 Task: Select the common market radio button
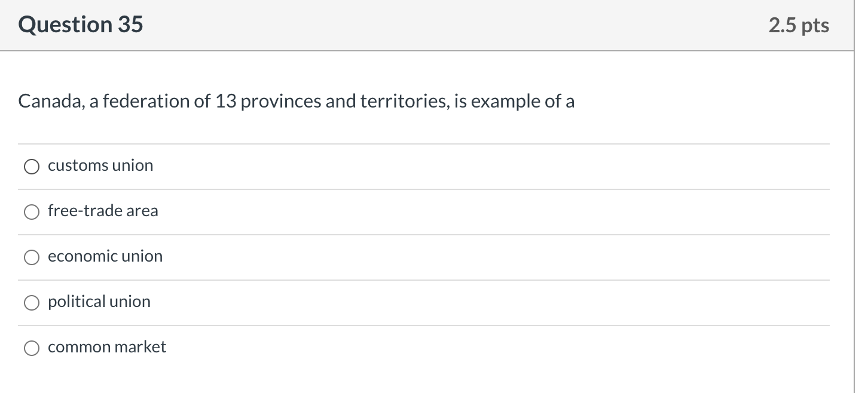(32, 348)
